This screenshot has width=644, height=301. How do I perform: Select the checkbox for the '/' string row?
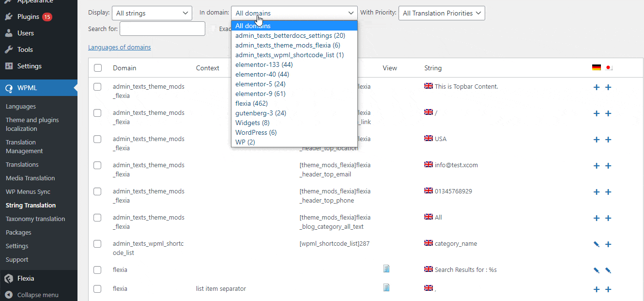click(98, 113)
